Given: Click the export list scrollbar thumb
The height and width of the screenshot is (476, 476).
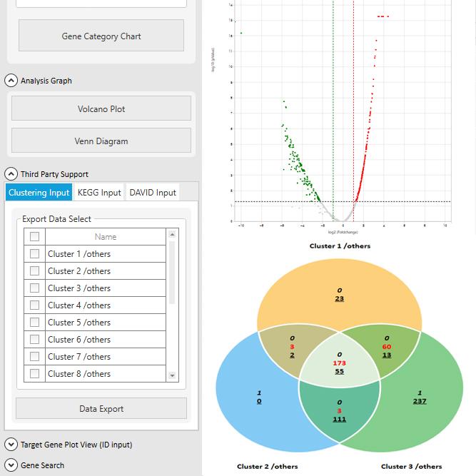Looking at the screenshot, I should pos(172,273).
